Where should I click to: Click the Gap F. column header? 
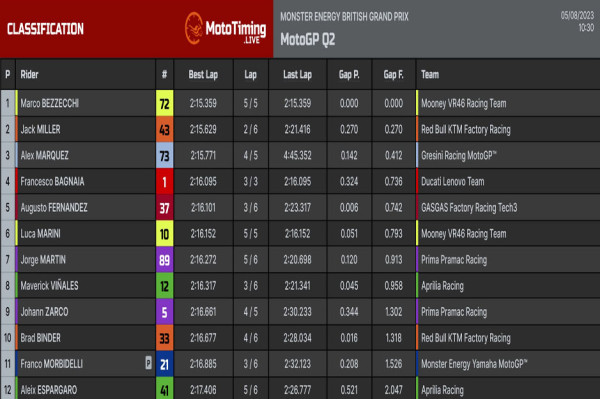[x=393, y=74]
